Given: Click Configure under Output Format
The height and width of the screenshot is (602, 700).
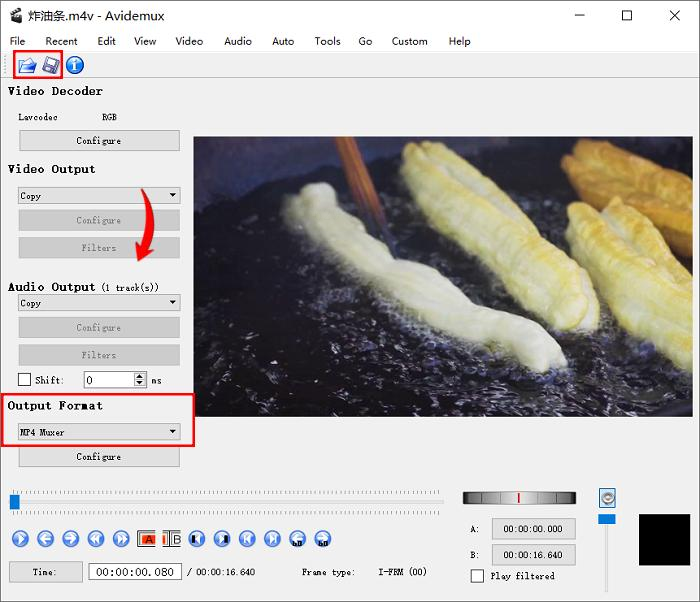Looking at the screenshot, I should click(99, 457).
